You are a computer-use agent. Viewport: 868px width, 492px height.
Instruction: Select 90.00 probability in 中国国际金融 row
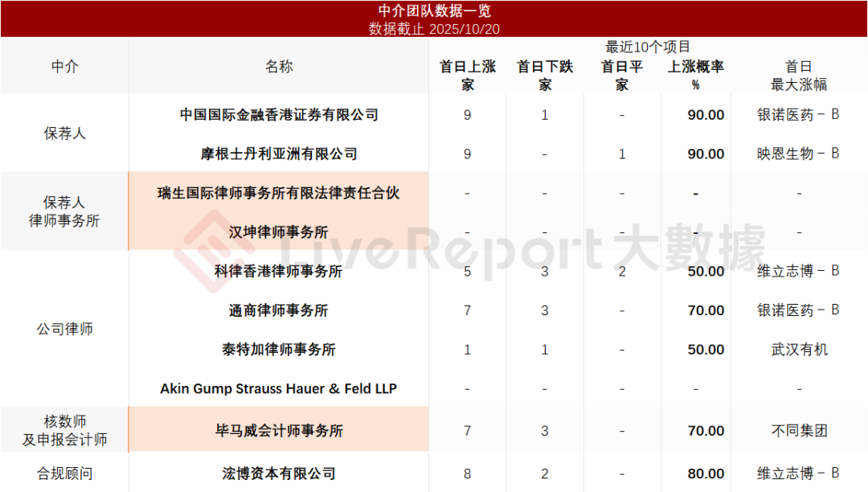[x=706, y=115]
